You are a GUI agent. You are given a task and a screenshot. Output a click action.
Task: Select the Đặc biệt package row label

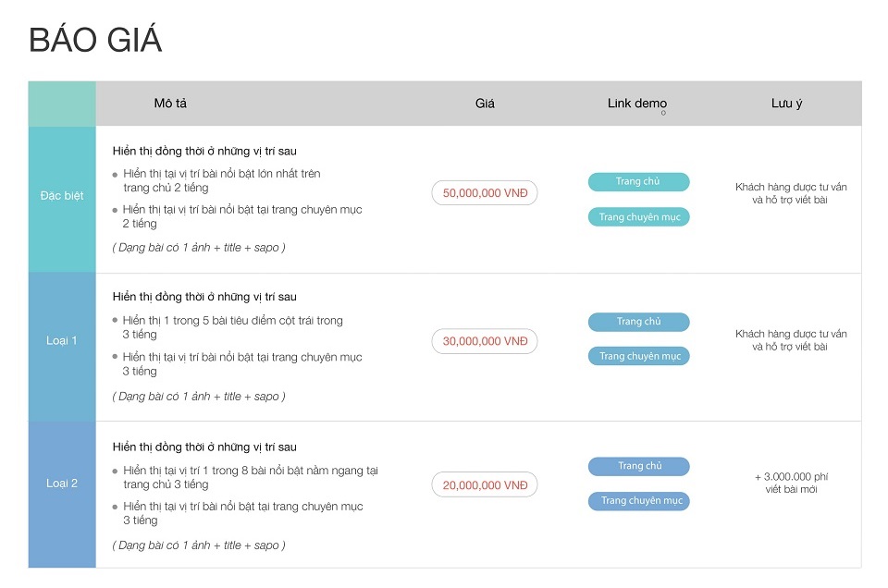point(62,196)
